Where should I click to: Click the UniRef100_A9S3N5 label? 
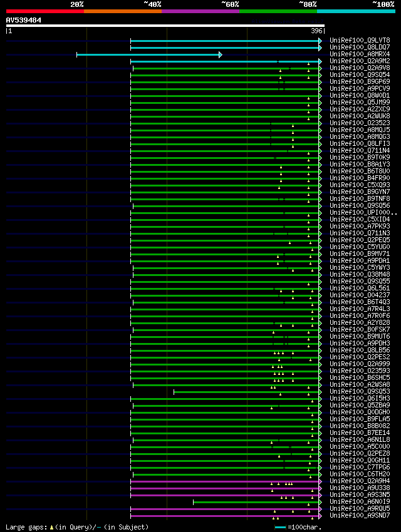(360, 494)
